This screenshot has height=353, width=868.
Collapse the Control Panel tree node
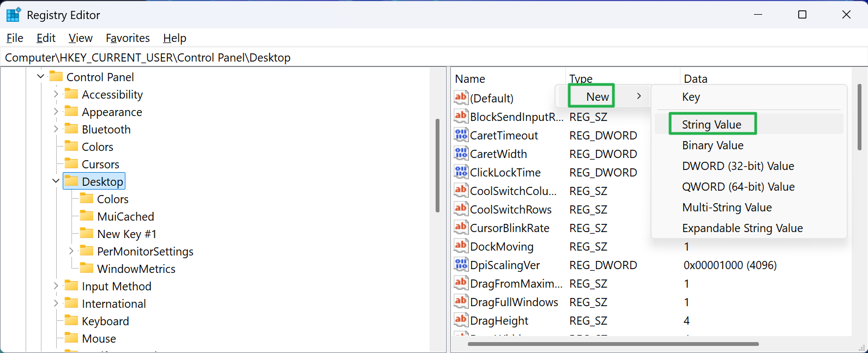40,77
